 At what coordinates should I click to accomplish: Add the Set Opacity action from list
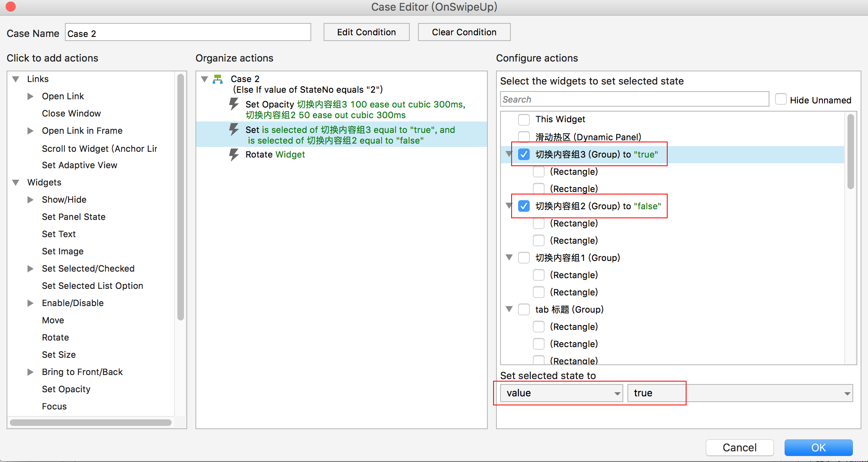coord(66,389)
